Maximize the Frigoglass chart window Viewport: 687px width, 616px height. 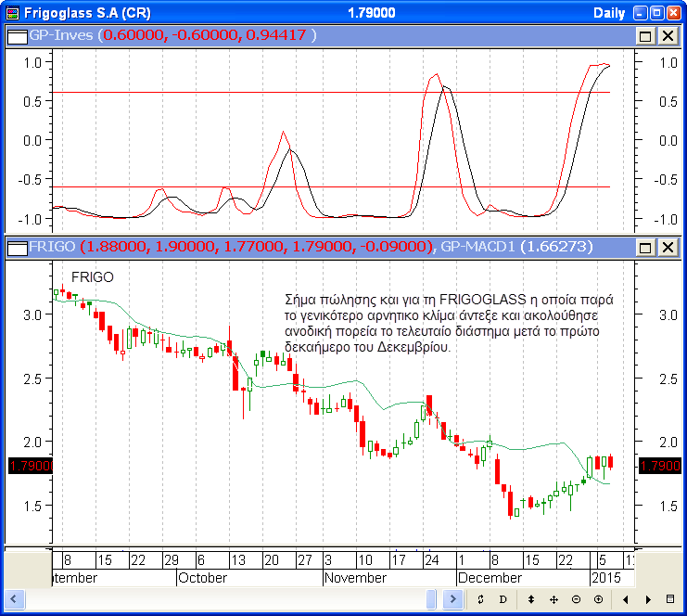(x=656, y=13)
